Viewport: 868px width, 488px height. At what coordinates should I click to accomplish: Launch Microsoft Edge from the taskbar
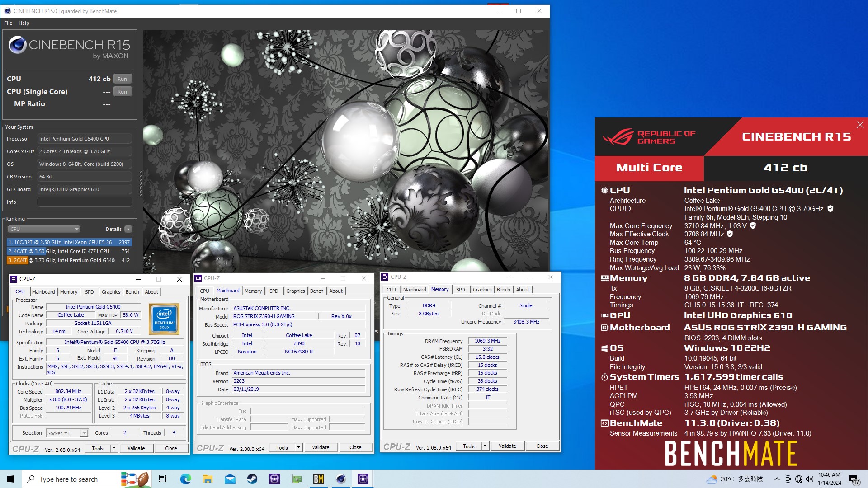[185, 479]
